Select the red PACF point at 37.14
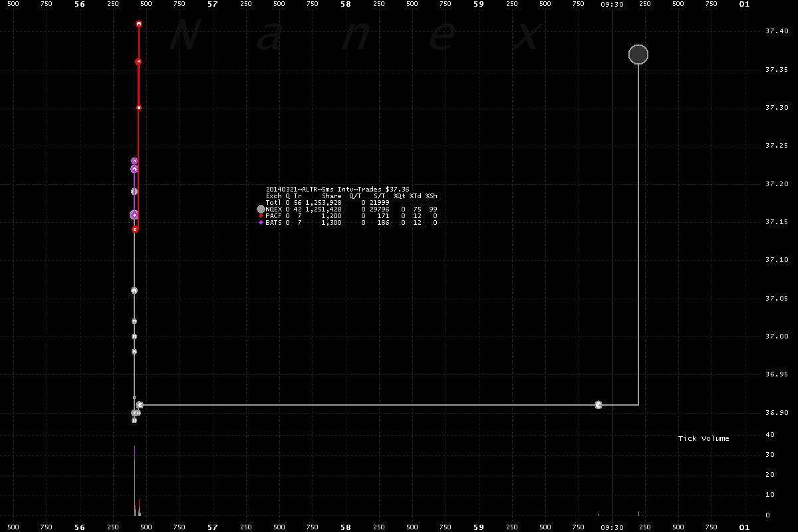The image size is (798, 532). tap(135, 229)
